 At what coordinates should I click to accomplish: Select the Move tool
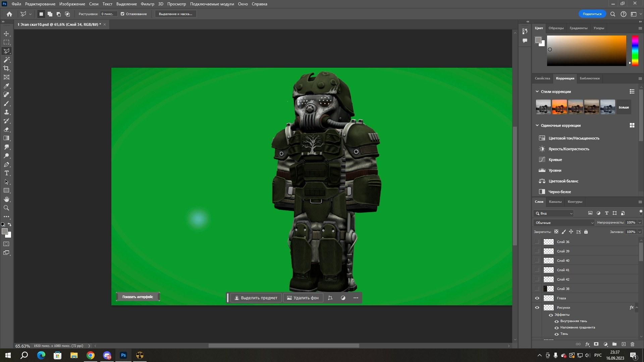pyautogui.click(x=6, y=34)
